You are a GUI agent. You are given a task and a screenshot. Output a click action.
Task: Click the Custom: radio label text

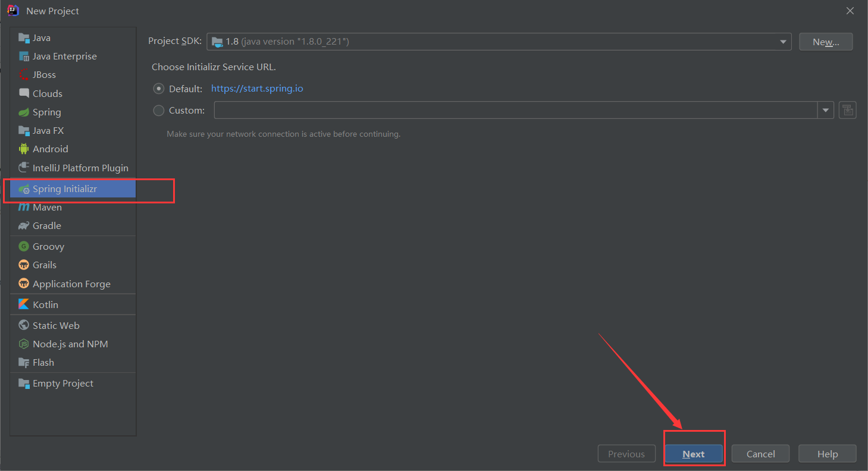187,111
